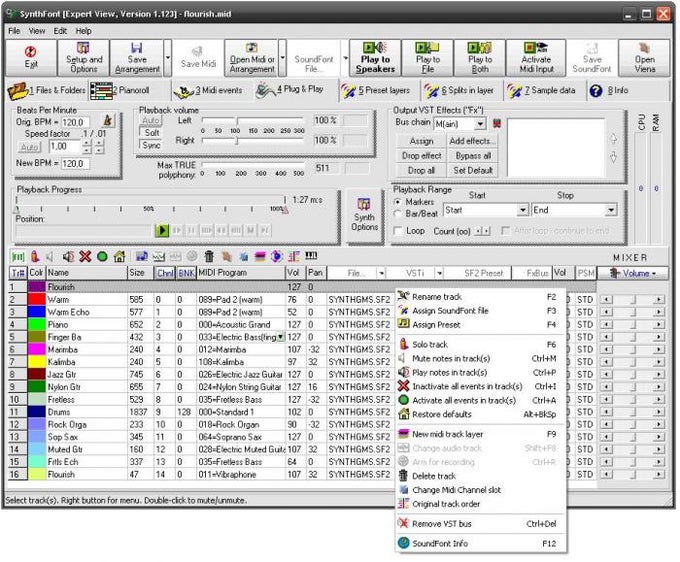
Task: Select the Bar/Beat radio button
Action: click(x=397, y=213)
